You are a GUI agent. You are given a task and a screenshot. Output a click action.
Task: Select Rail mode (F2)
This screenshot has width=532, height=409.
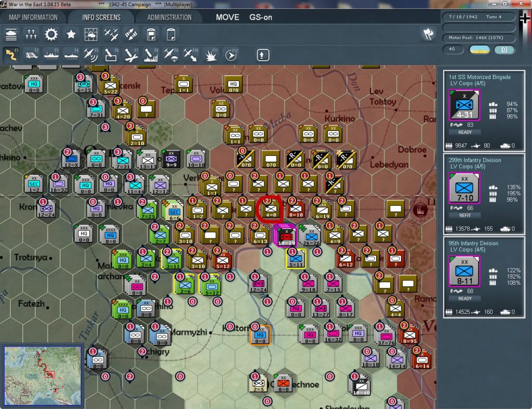[x=32, y=55]
